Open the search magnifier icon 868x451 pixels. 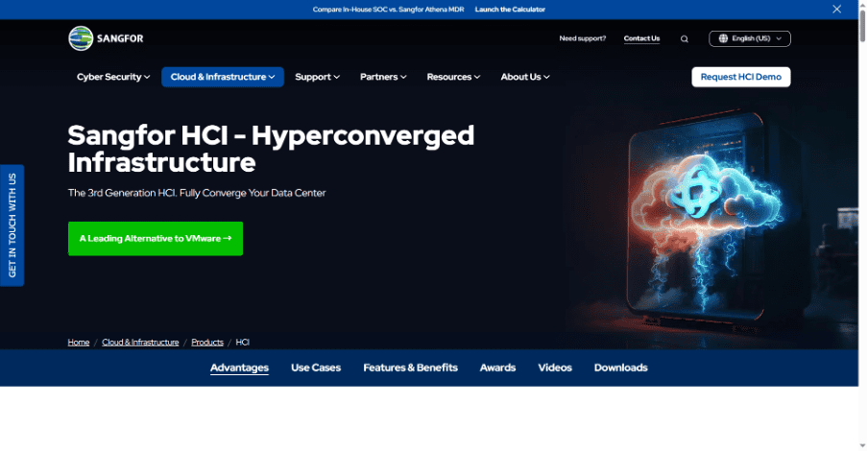pos(685,39)
